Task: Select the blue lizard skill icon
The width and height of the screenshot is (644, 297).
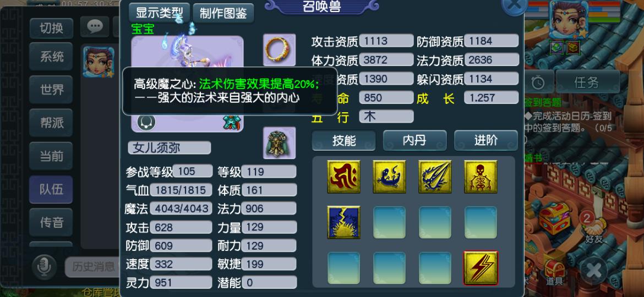Action: [389, 177]
